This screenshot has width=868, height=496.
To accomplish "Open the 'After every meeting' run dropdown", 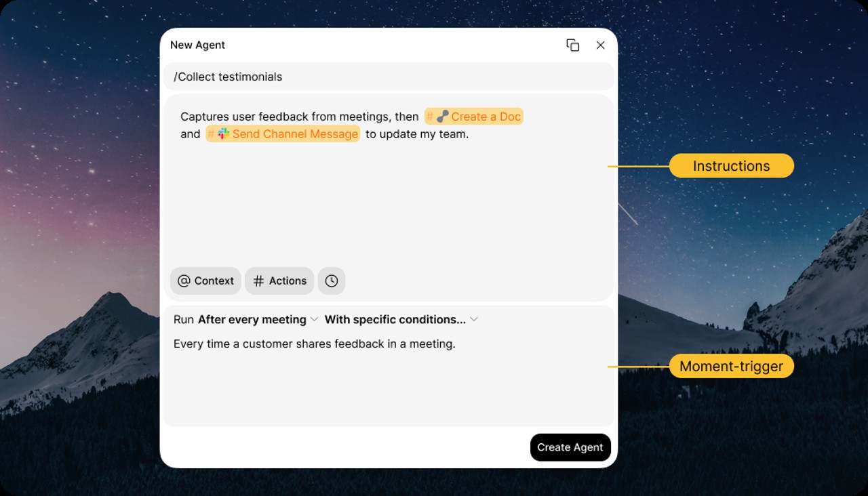I will [252, 320].
